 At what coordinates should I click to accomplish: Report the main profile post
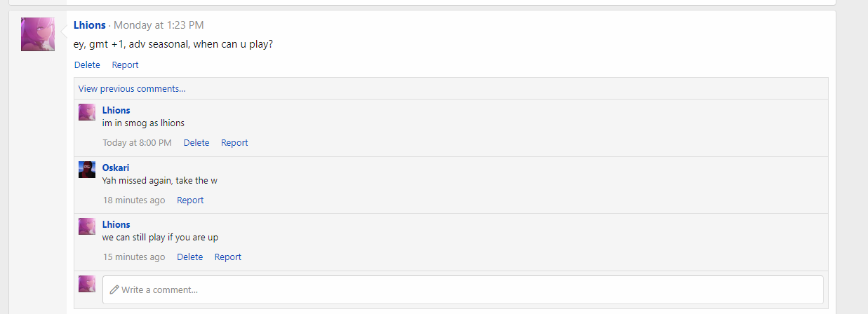coord(125,65)
